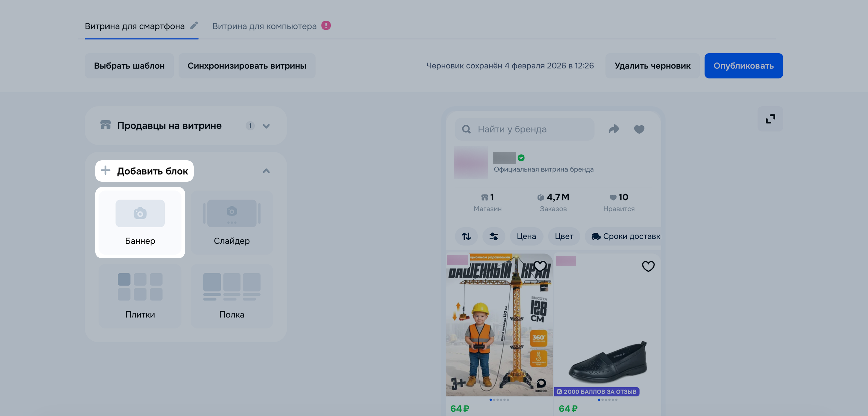Open the Цвет filter dropdown
Screen dimensions: 868x416
[x=564, y=236]
